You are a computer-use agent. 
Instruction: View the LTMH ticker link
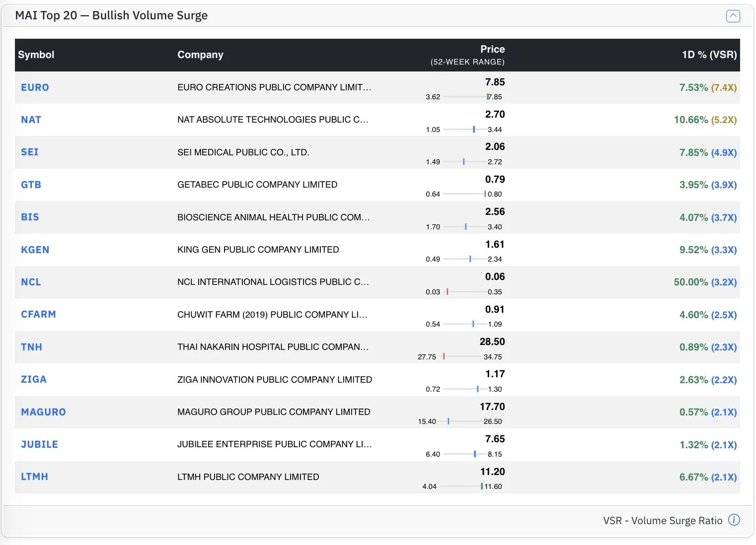(x=34, y=477)
